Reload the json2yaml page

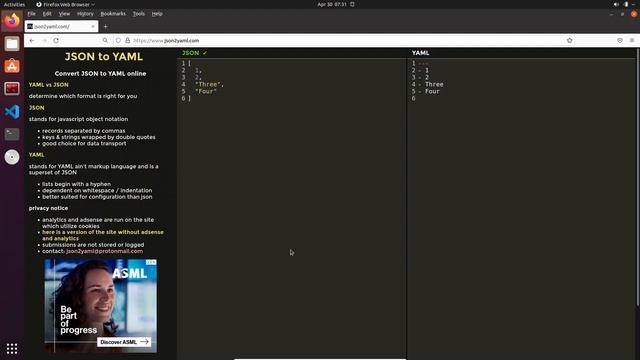(56, 40)
